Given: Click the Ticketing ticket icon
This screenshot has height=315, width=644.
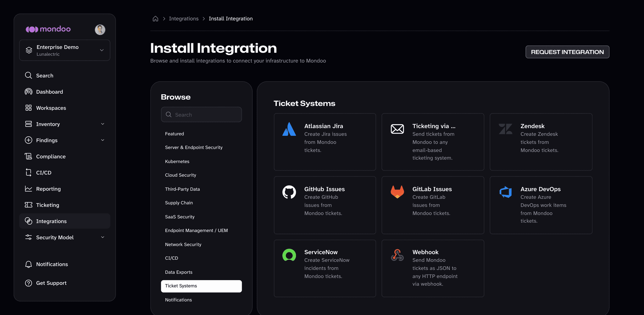Looking at the screenshot, I should (29, 205).
